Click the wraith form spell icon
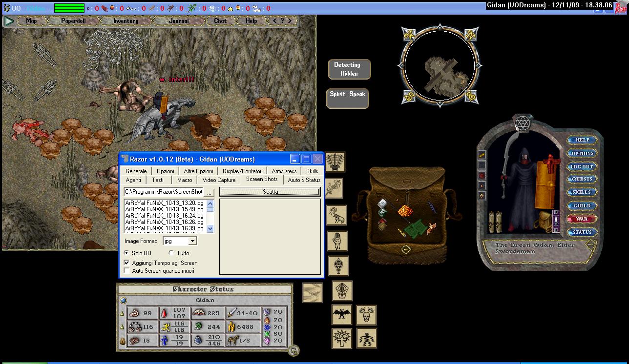The width and height of the screenshot is (629, 364). (x=366, y=338)
